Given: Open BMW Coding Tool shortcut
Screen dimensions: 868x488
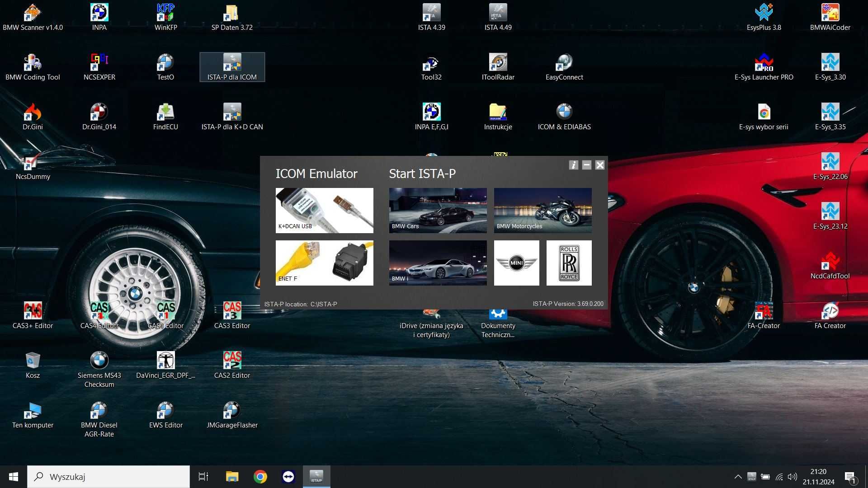Looking at the screenshot, I should [x=33, y=68].
